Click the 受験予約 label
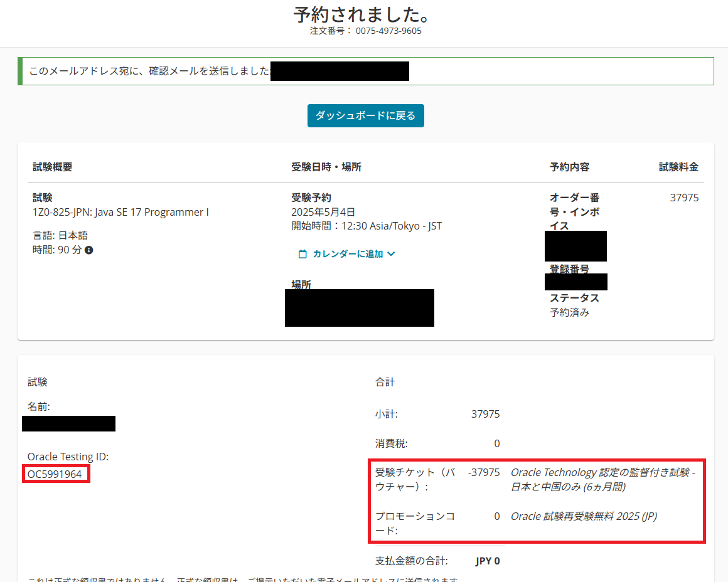This screenshot has height=582, width=728. tap(311, 198)
